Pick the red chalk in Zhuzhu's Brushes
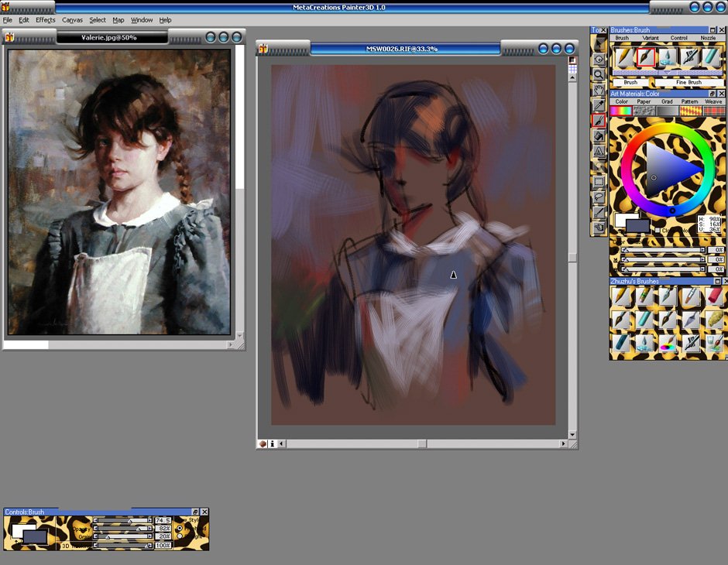 click(714, 296)
